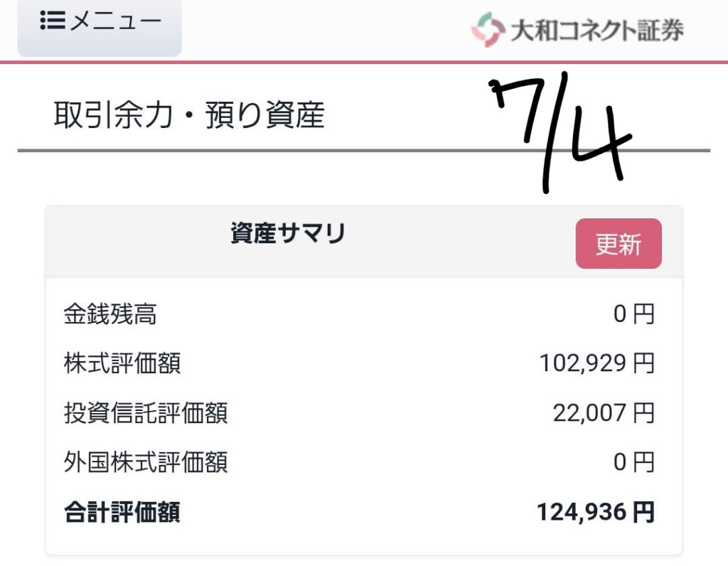Click the 124,936 円 total valuation amount
The image size is (728, 566).
[x=596, y=512]
